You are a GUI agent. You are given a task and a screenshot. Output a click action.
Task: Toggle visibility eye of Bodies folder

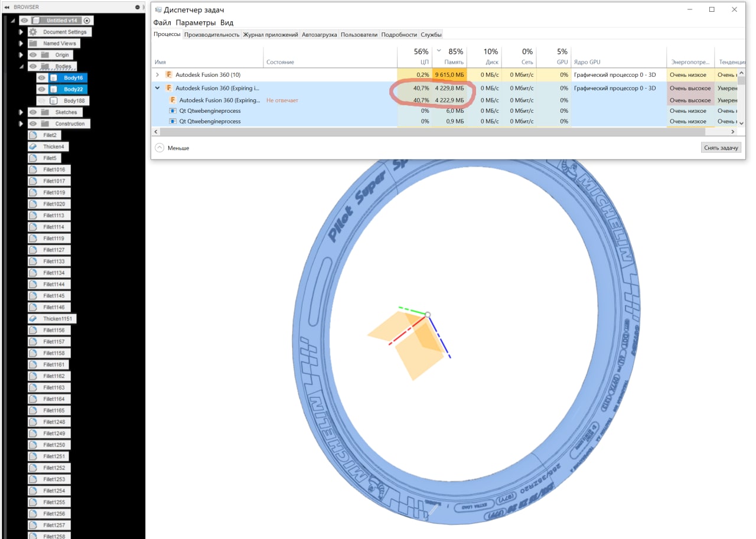coord(33,67)
